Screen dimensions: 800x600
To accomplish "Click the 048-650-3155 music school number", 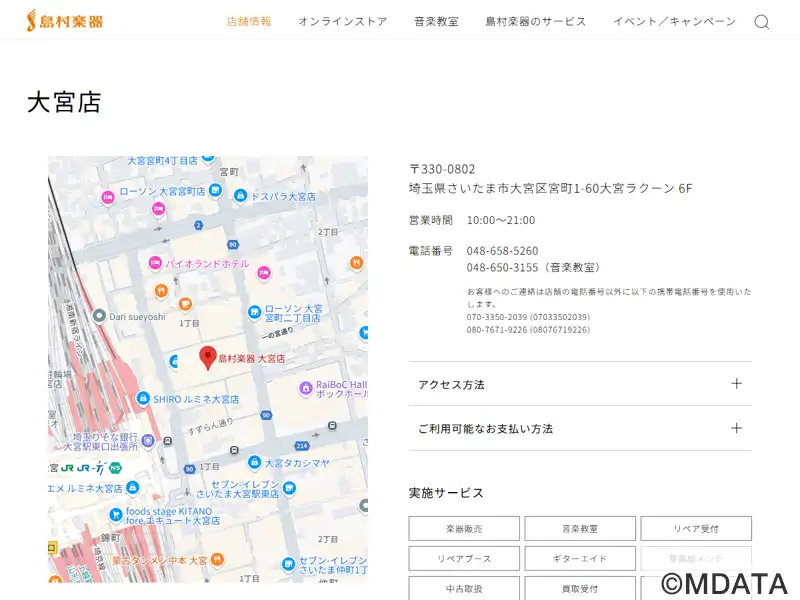I will pyautogui.click(x=502, y=267).
